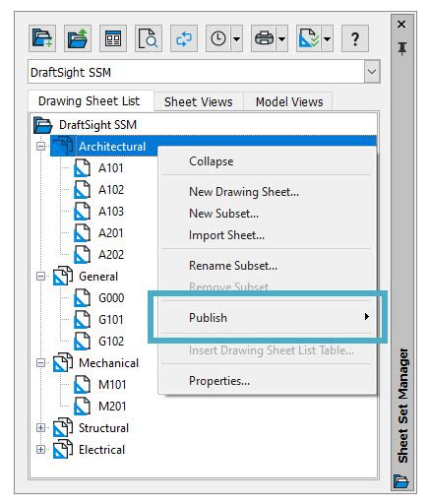Screen dimensions: 429x504
Task: Click the A202 sheet icon
Action: click(x=82, y=255)
